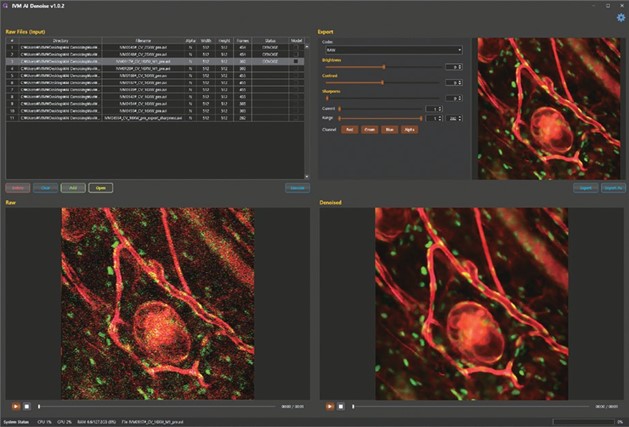
Task: Play the Raw video preview
Action: (16, 406)
